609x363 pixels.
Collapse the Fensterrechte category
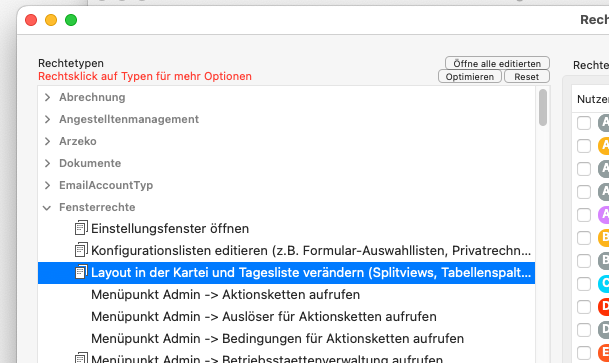pos(47,208)
